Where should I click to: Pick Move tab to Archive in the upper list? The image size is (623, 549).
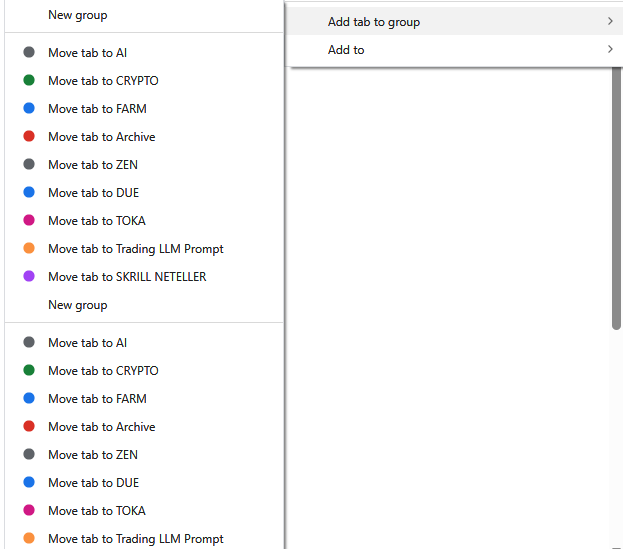coord(102,137)
